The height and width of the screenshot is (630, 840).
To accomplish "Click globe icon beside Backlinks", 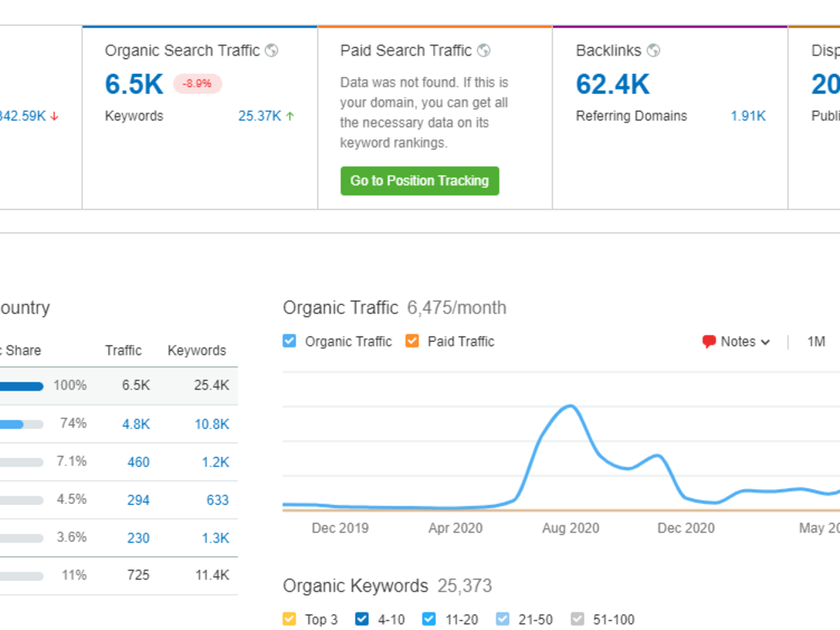I will 654,50.
